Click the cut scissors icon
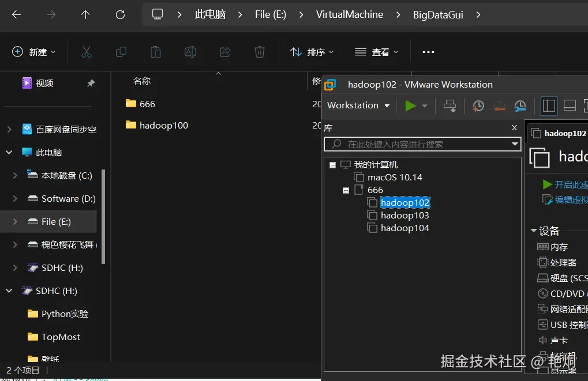The height and width of the screenshot is (381, 588). (86, 52)
